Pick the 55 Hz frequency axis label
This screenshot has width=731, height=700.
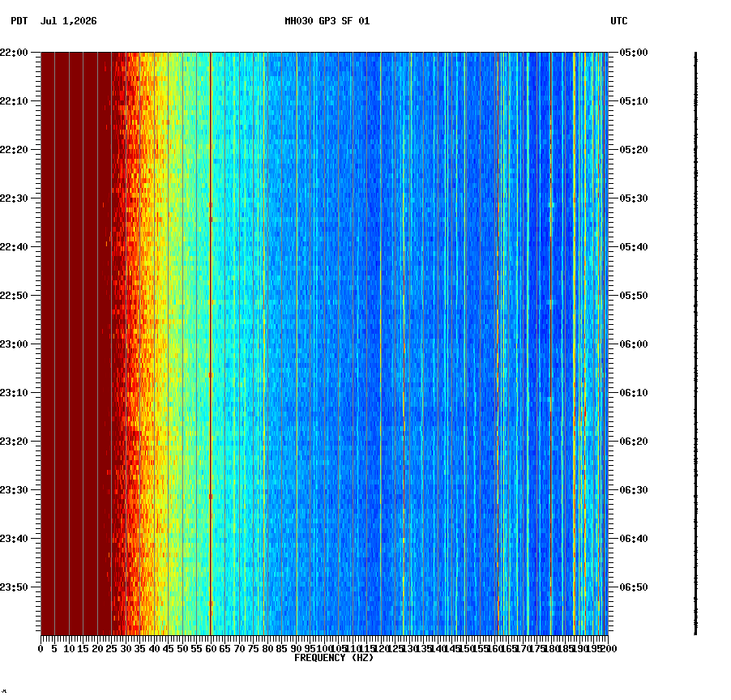tap(197, 649)
